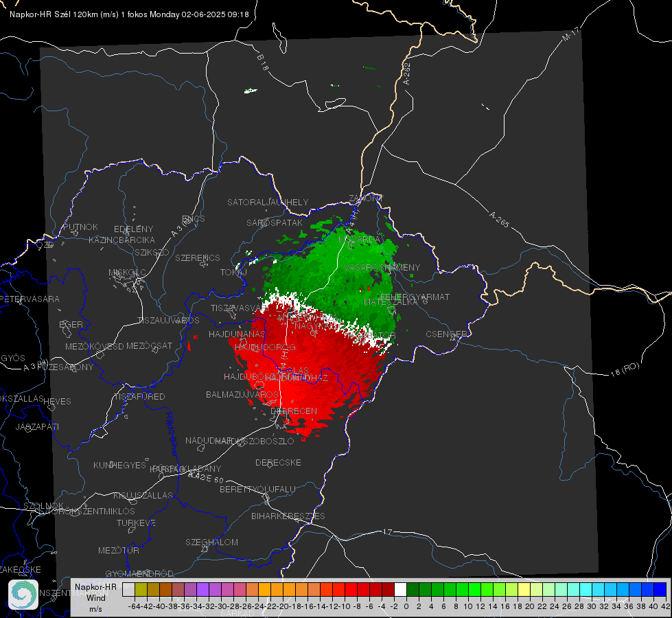
Task: Click the white zero-velocity swatch in the legend
Action: pyautogui.click(x=400, y=589)
